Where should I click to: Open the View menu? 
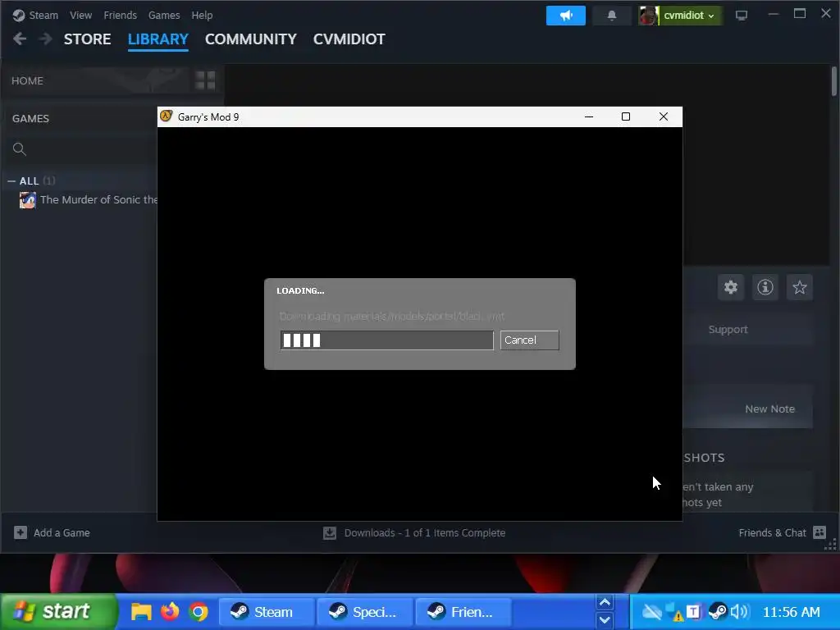coord(80,15)
